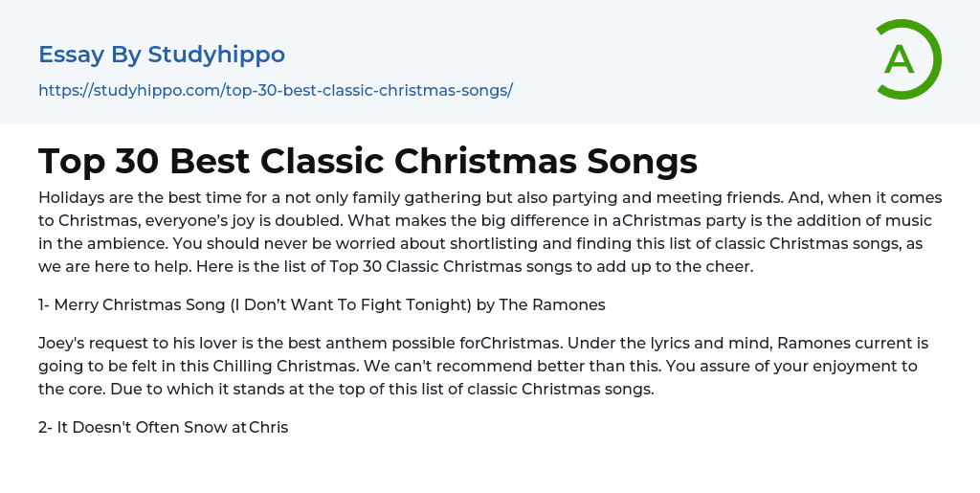Click the "Essay By Studyhippo" header text
Screen dimensions: 980x493
162,55
